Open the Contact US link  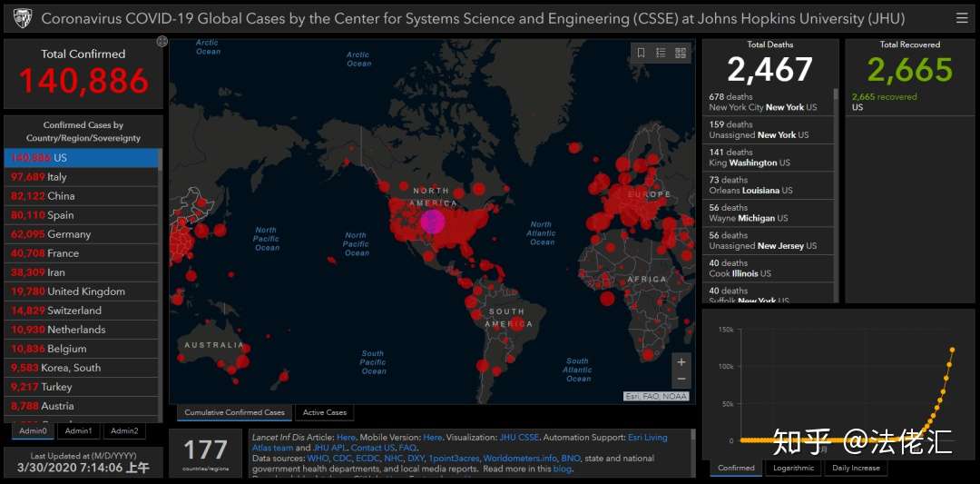coord(373,448)
